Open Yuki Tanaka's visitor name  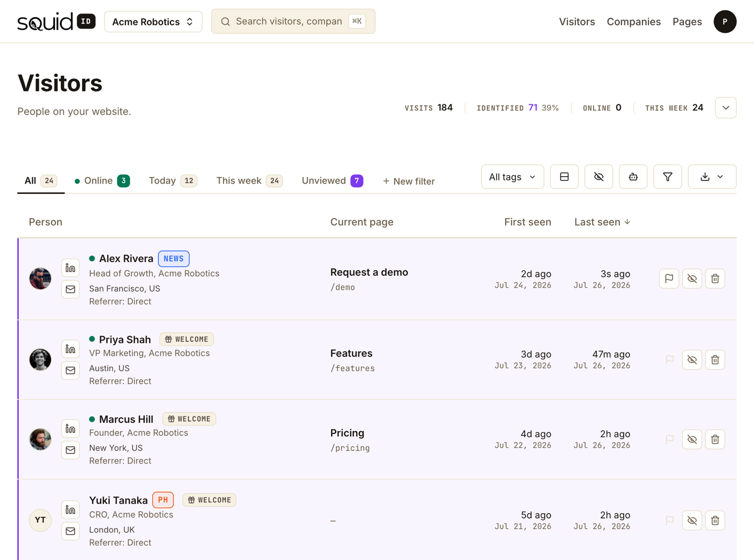118,500
